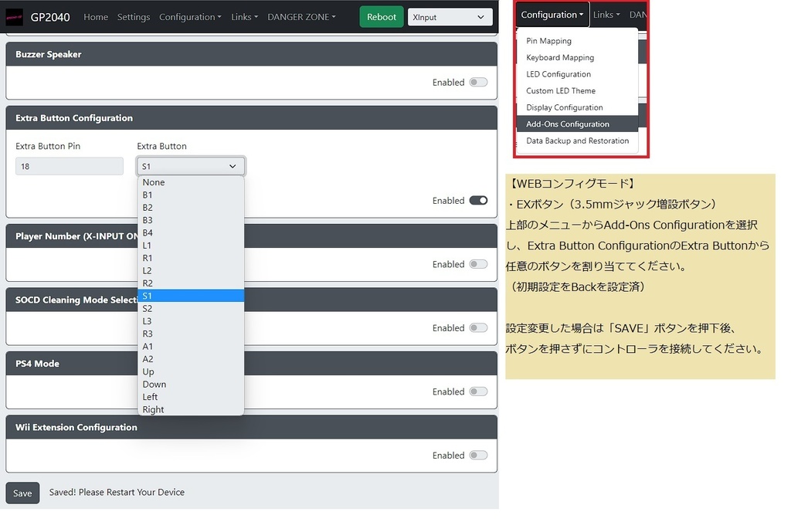791x532 pixels.
Task: Disable the Extra Button Configuration switch
Action: pos(478,201)
